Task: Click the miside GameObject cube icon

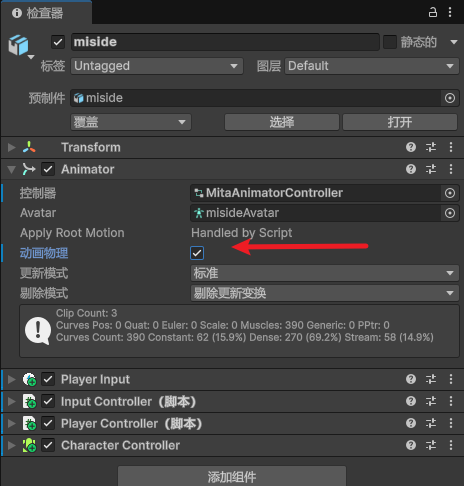Action: (19, 45)
